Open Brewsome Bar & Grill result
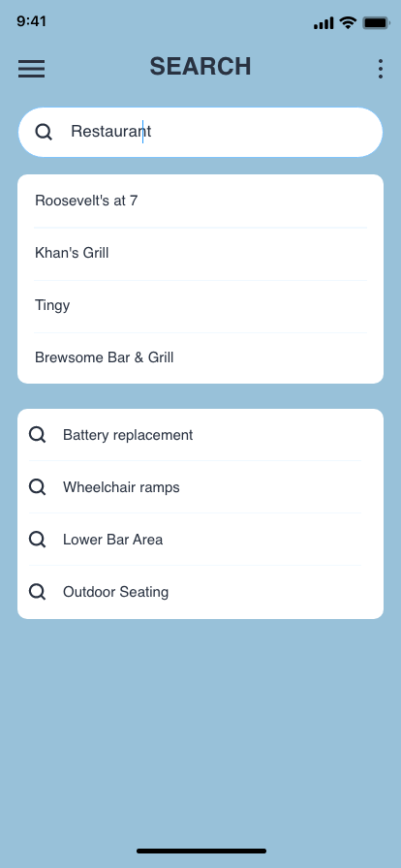Image resolution: width=401 pixels, height=868 pixels. point(200,357)
